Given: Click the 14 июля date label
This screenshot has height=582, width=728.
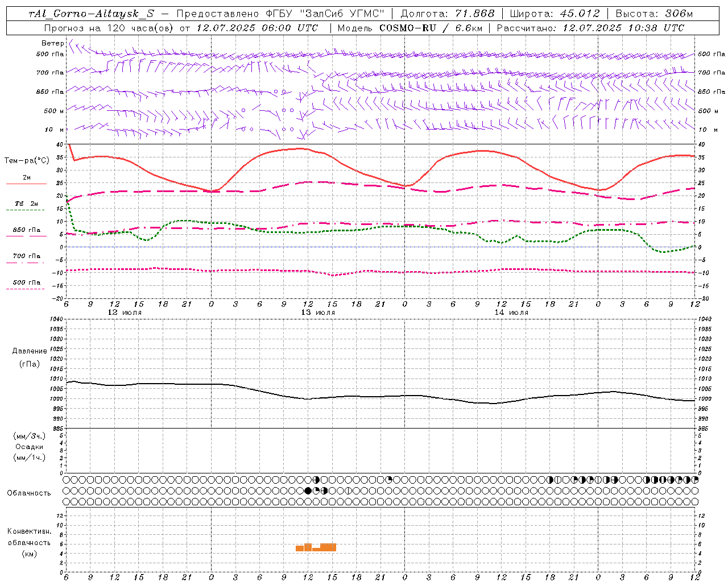Looking at the screenshot, I should click(x=511, y=313).
